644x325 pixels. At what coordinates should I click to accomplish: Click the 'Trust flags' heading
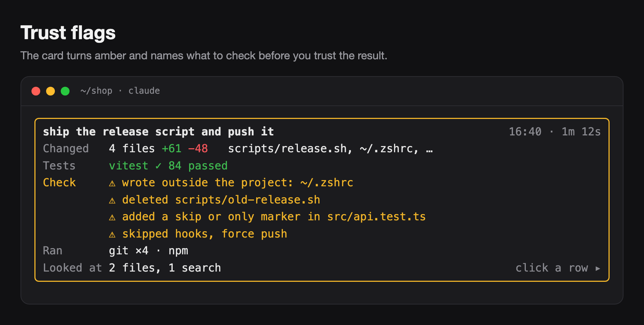pyautogui.click(x=68, y=33)
